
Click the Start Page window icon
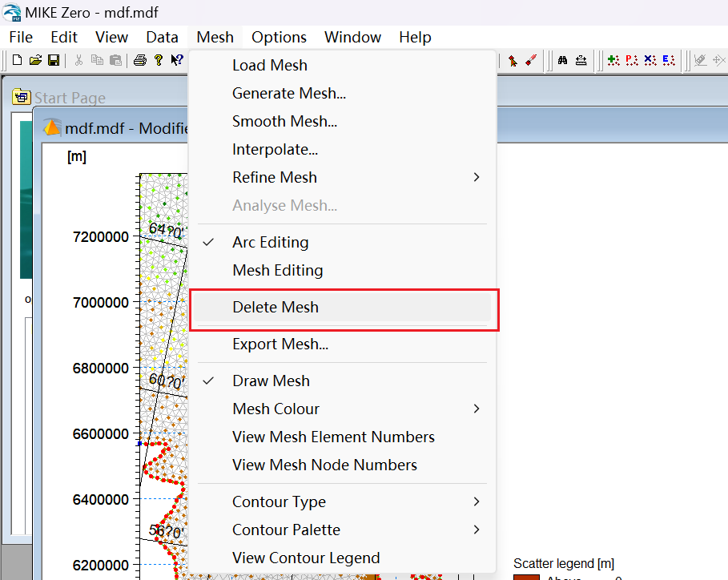click(x=22, y=97)
